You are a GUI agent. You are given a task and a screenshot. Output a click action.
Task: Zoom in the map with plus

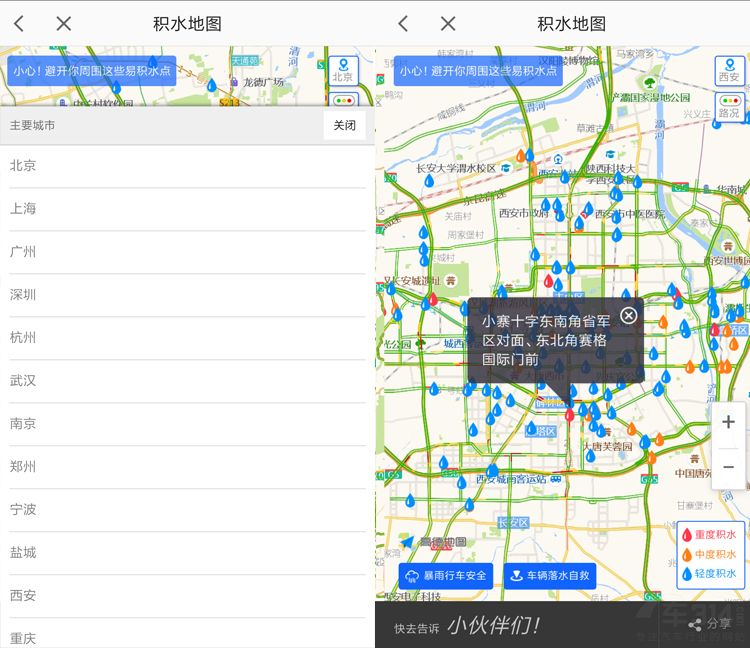(x=728, y=422)
